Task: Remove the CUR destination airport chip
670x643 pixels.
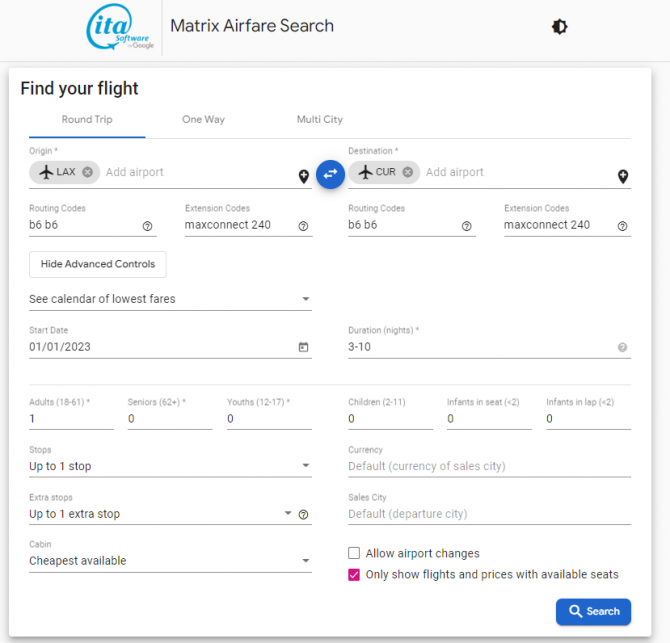Action: point(408,172)
